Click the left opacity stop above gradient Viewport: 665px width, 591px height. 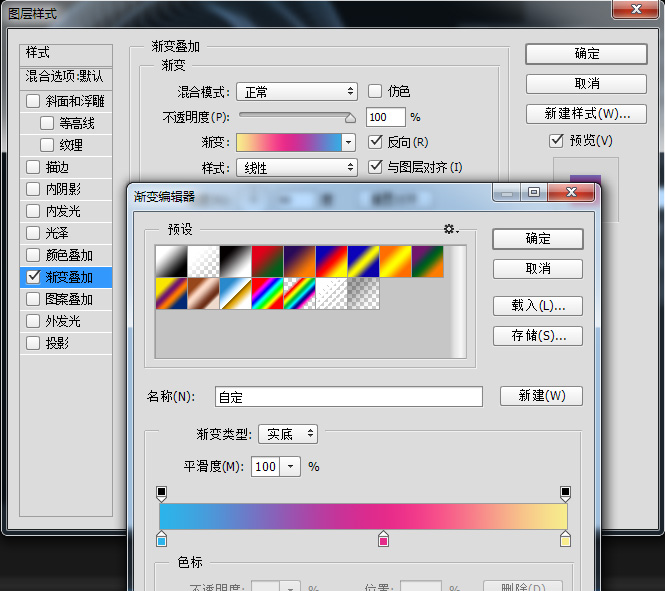162,492
